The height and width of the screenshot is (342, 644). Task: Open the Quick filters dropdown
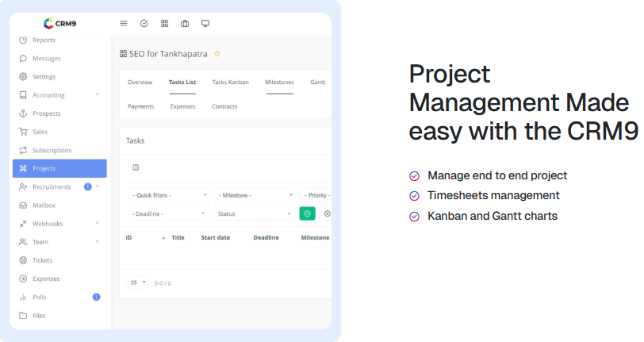169,194
